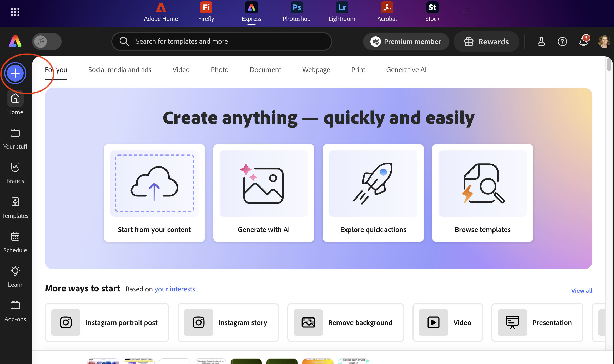Open Photoshop from the top app bar
This screenshot has width=614, height=364.
[x=296, y=12]
